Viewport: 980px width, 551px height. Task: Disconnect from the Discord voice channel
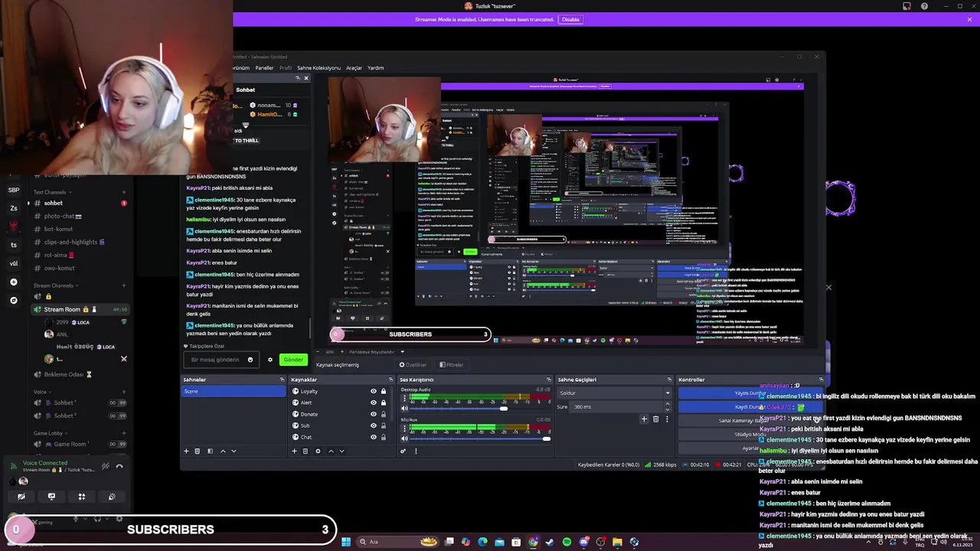(119, 465)
